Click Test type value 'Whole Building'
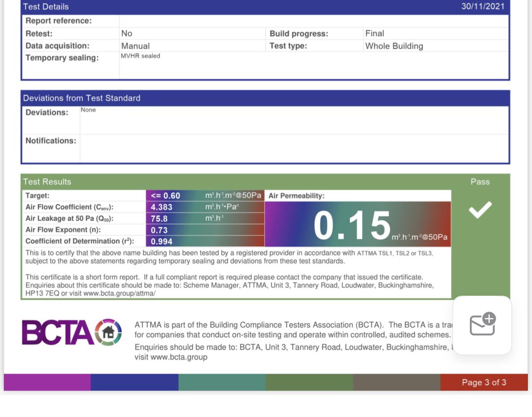This screenshot has width=532, height=417. (x=394, y=46)
